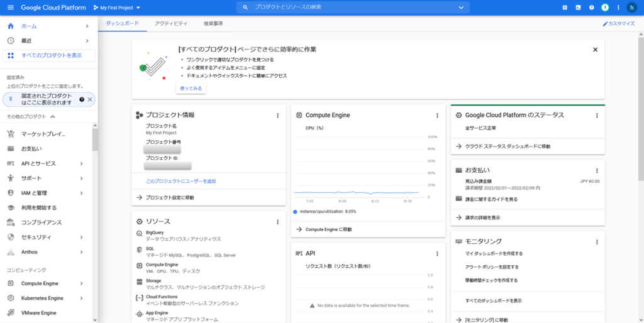
Task: Expand the IAM と管理 submenu
Action: coord(82,193)
